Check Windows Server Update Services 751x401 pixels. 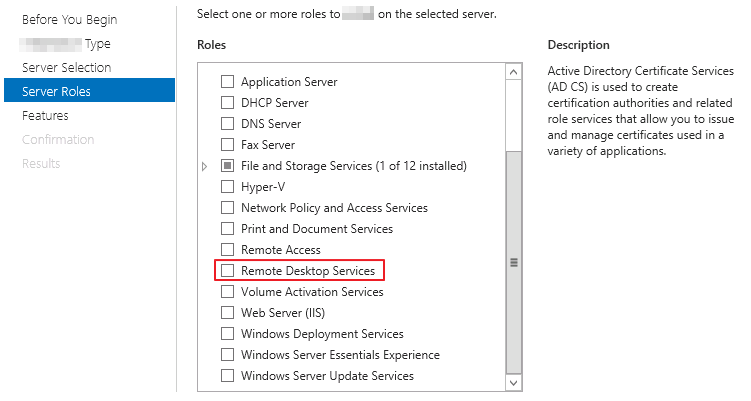(228, 376)
